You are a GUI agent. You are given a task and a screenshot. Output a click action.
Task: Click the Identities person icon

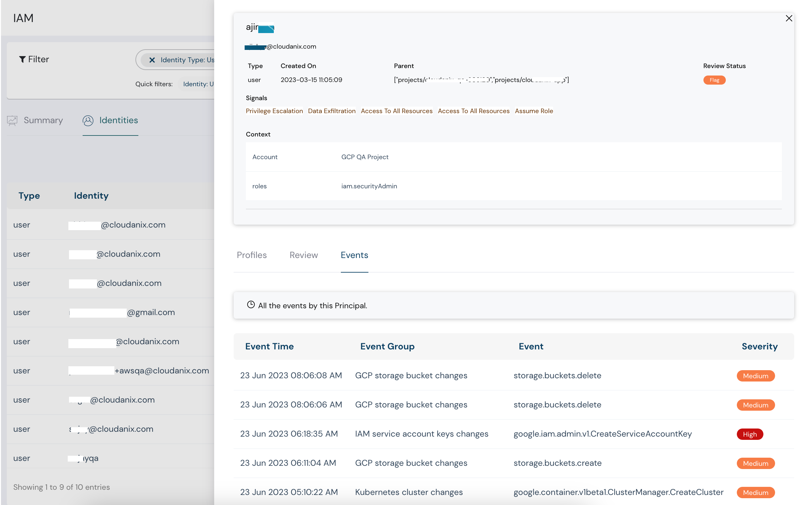88,121
